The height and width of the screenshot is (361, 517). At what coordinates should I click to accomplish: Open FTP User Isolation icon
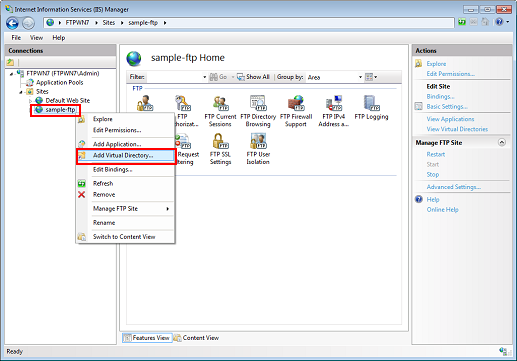click(x=258, y=149)
